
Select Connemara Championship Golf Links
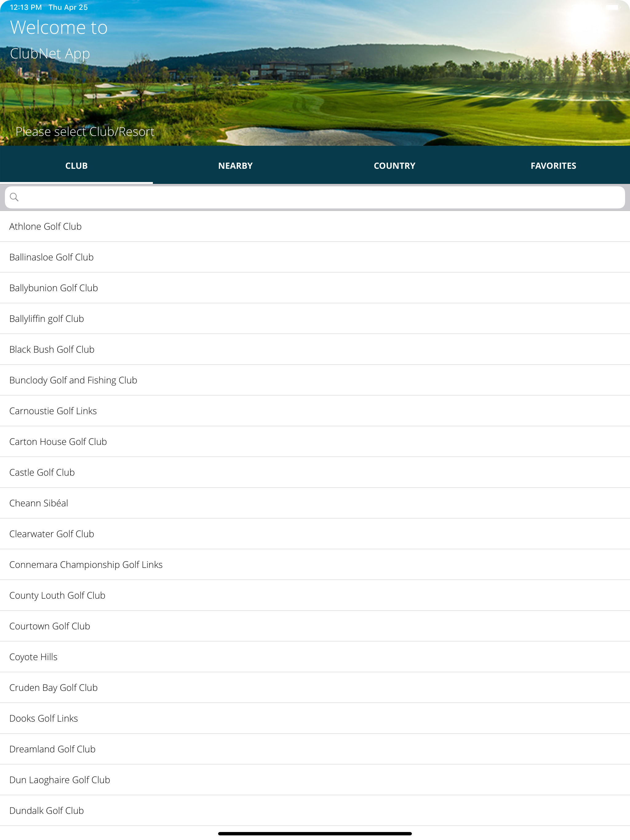[315, 565]
